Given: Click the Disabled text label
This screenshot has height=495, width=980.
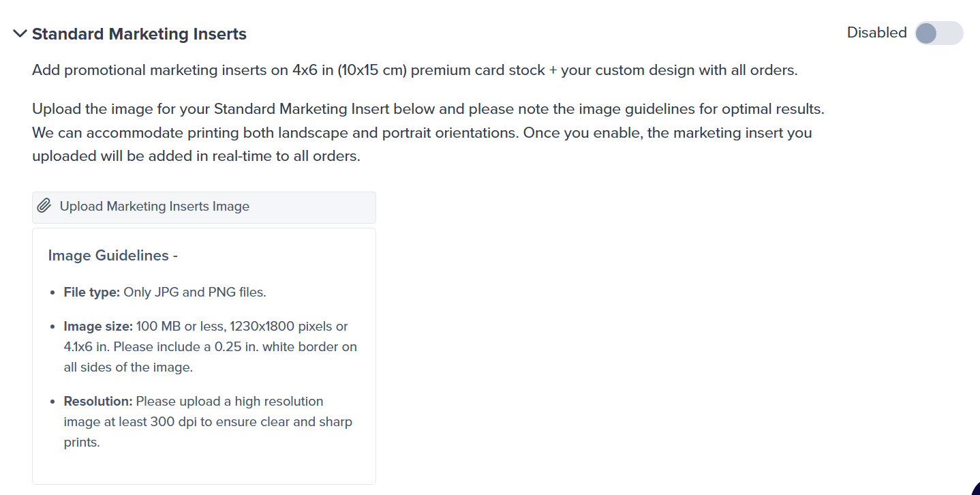Looking at the screenshot, I should click(x=876, y=32).
